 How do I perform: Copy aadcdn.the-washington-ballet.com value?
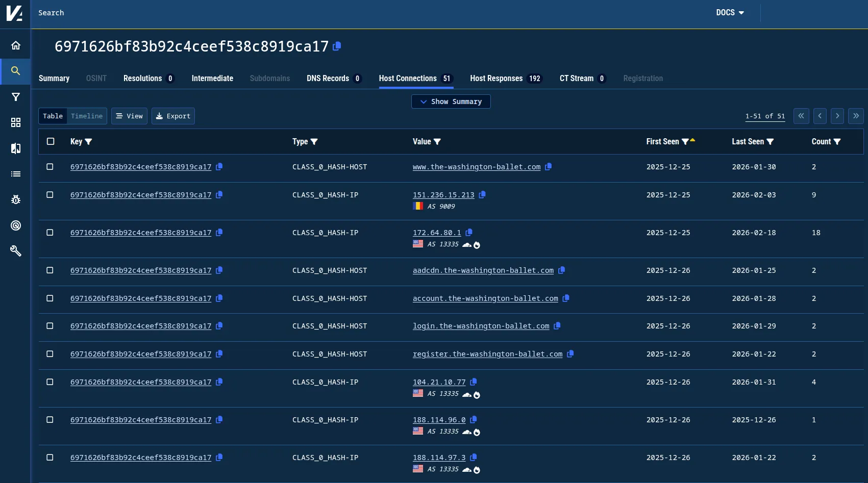562,270
